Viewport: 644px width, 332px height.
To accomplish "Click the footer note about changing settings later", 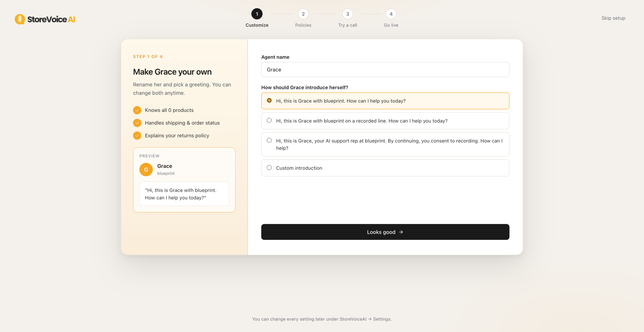I will 322,319.
